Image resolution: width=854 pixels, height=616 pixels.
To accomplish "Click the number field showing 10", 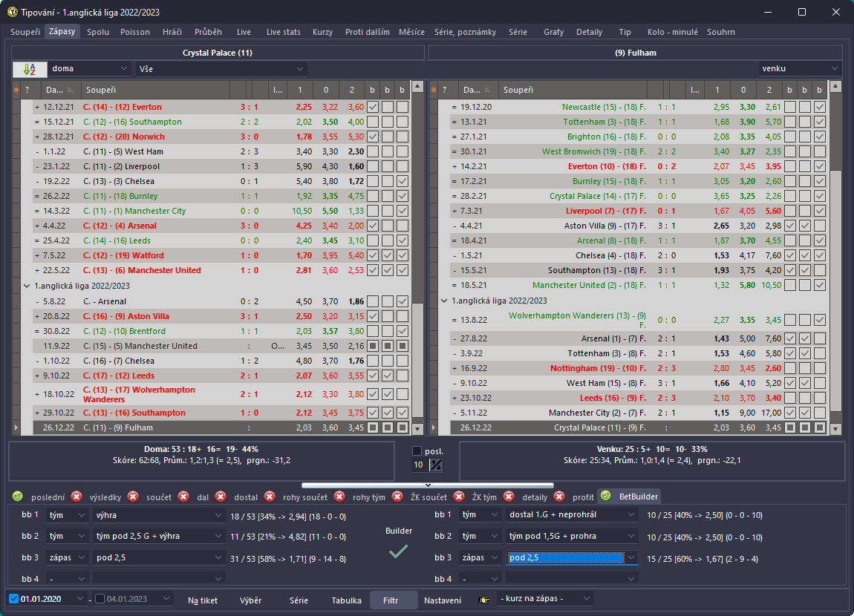I will pos(420,465).
